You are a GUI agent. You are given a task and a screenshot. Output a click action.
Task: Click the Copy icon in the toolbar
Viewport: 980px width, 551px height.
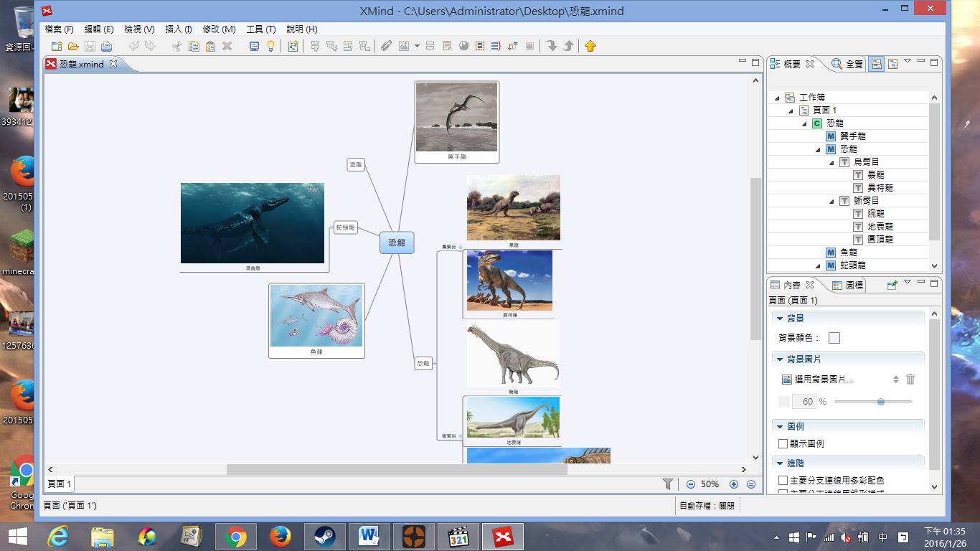click(x=194, y=46)
